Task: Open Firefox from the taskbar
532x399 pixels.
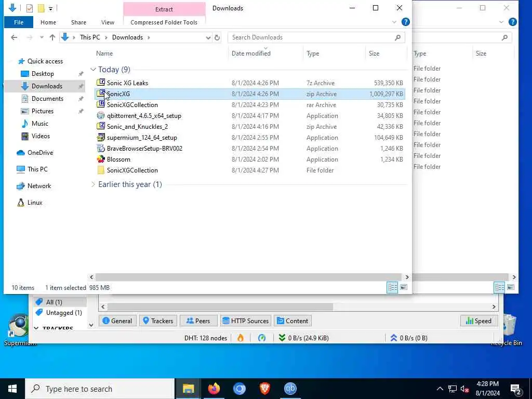Action: tap(214, 389)
